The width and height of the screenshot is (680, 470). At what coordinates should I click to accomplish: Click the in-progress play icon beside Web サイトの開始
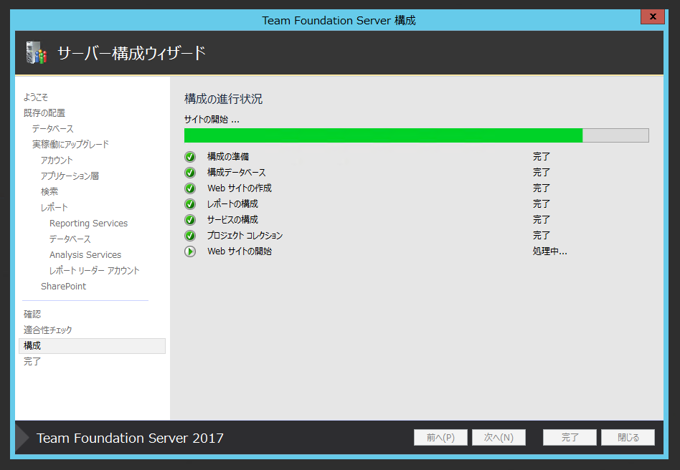click(190, 251)
